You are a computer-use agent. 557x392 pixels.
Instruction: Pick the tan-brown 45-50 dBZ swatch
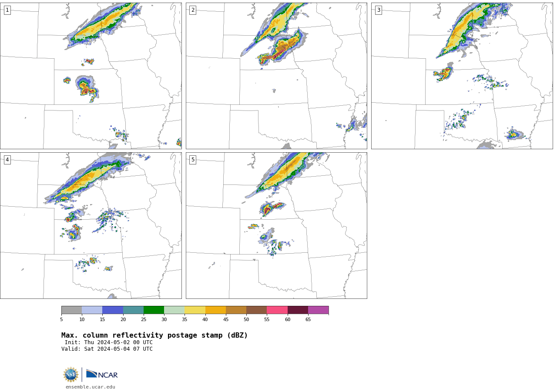[236, 310]
